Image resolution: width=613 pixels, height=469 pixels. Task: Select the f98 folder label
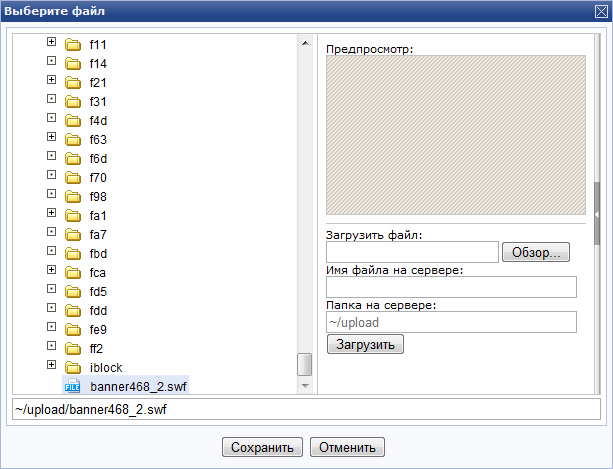click(x=98, y=197)
